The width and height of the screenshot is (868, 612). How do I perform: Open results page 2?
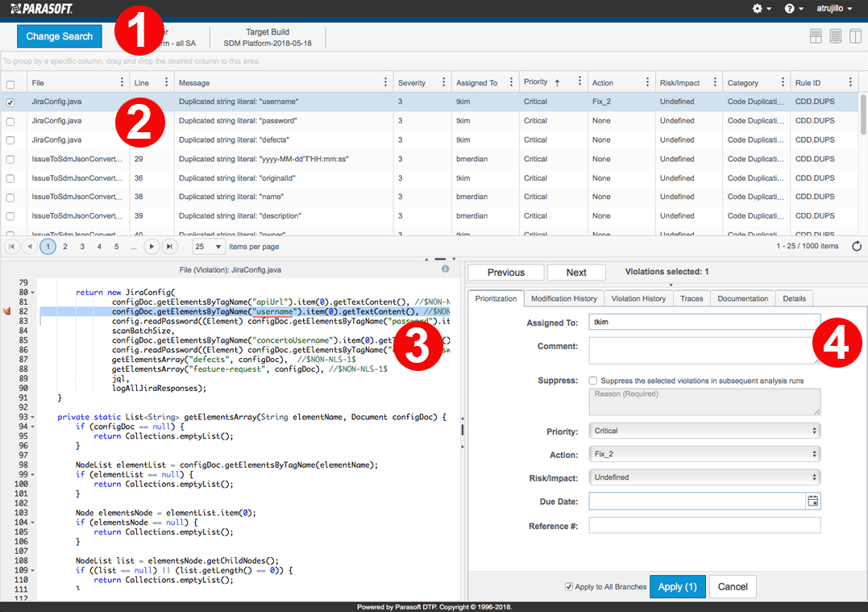[65, 247]
